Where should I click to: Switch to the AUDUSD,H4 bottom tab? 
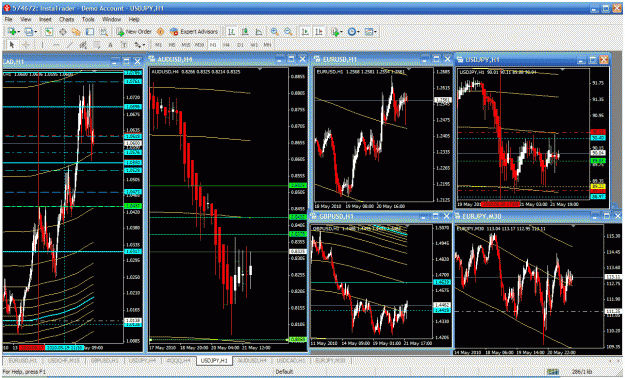(252, 360)
